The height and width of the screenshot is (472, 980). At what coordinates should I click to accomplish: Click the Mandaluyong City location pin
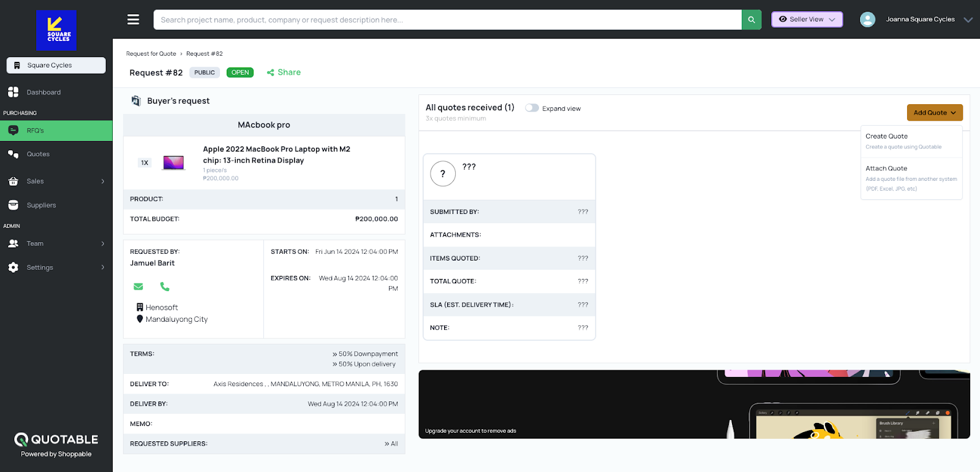140,319
